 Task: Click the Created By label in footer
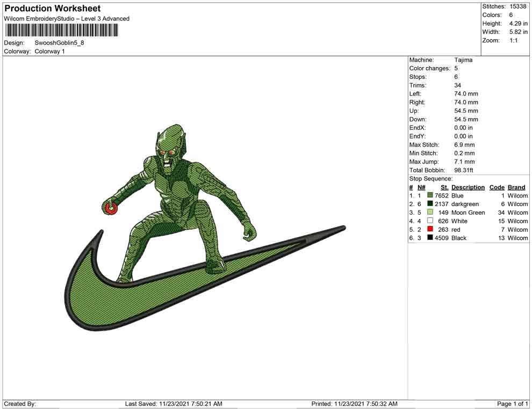coord(20,404)
